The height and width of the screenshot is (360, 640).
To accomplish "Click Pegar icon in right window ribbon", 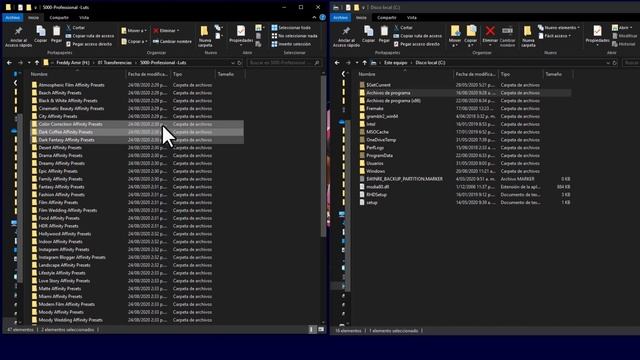I will [384, 34].
